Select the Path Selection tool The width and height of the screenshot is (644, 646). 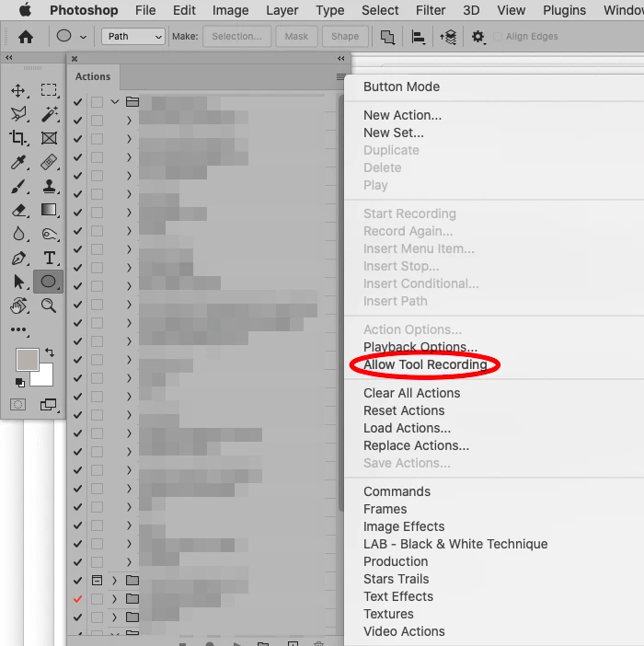[x=18, y=282]
